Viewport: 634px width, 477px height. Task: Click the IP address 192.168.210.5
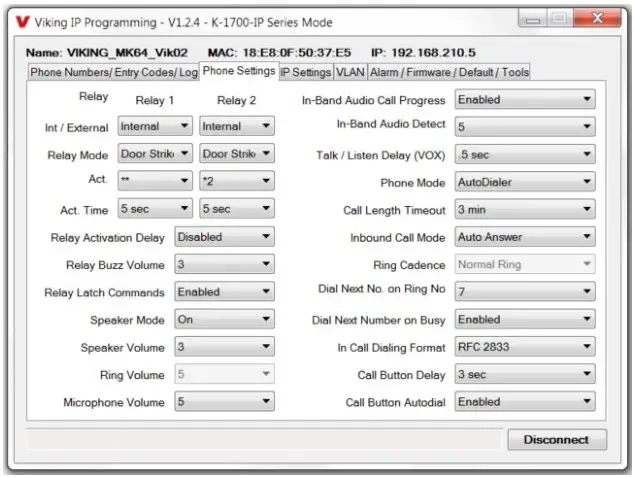click(433, 53)
